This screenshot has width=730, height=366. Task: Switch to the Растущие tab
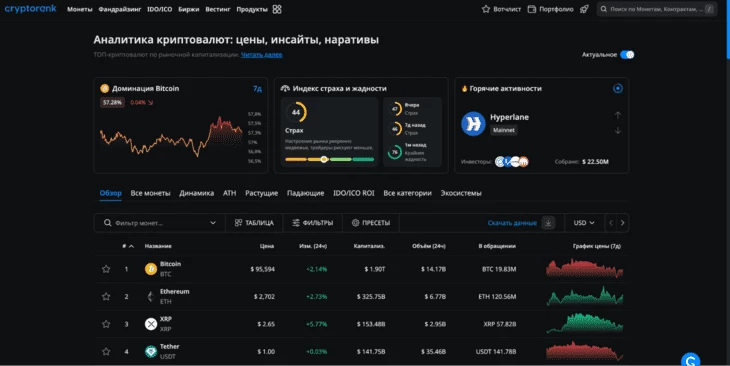pyautogui.click(x=262, y=193)
